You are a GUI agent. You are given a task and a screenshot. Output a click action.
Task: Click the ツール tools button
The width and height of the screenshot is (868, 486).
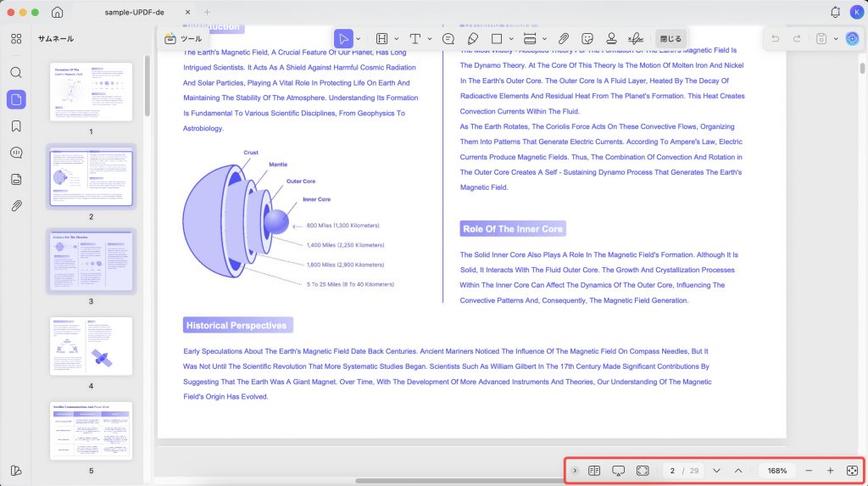pyautogui.click(x=183, y=39)
